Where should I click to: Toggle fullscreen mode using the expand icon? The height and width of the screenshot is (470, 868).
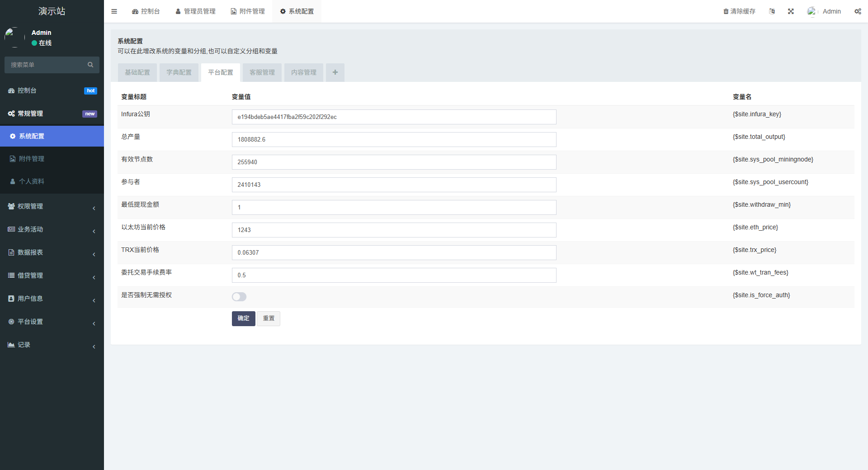pos(790,11)
